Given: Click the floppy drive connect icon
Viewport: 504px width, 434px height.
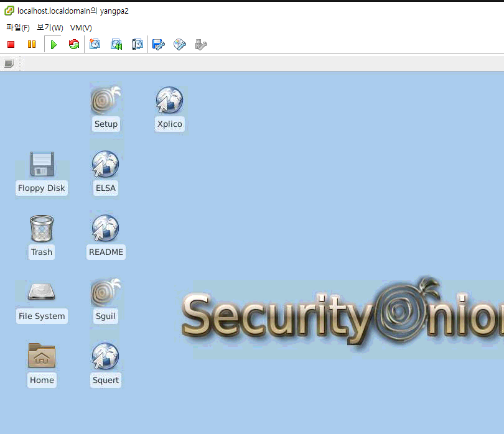Looking at the screenshot, I should 159,44.
